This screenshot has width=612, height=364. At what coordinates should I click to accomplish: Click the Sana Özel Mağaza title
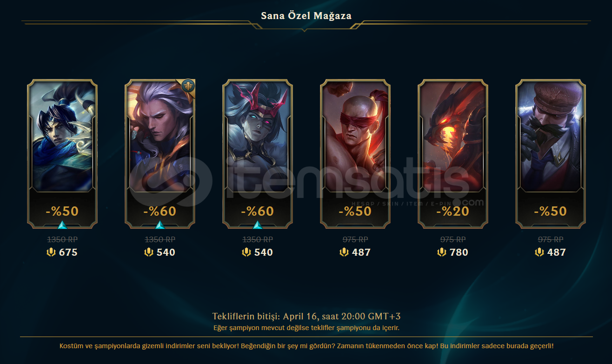pos(306,15)
